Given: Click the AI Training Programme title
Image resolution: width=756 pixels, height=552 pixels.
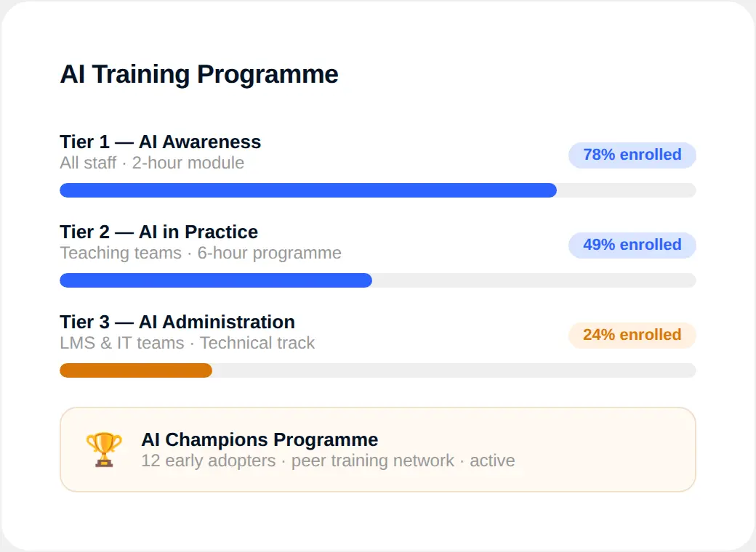Looking at the screenshot, I should click(199, 74).
